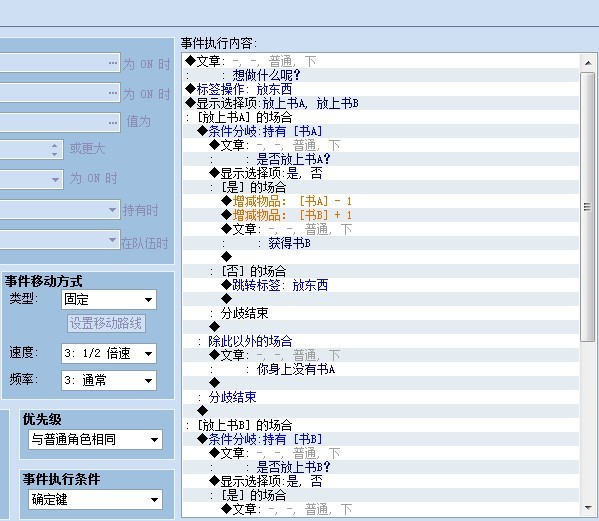
Task: Open the 频率 dropdown showing 3: 通常
Action: [x=108, y=380]
